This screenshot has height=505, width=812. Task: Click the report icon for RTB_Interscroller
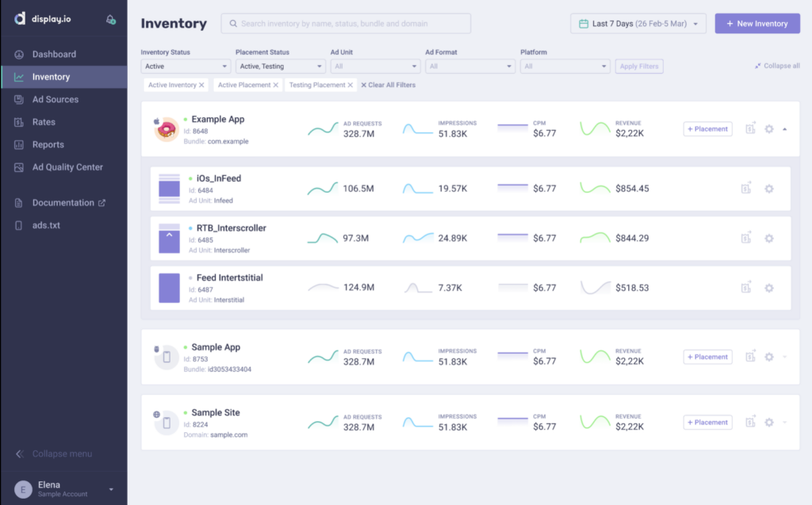point(746,238)
